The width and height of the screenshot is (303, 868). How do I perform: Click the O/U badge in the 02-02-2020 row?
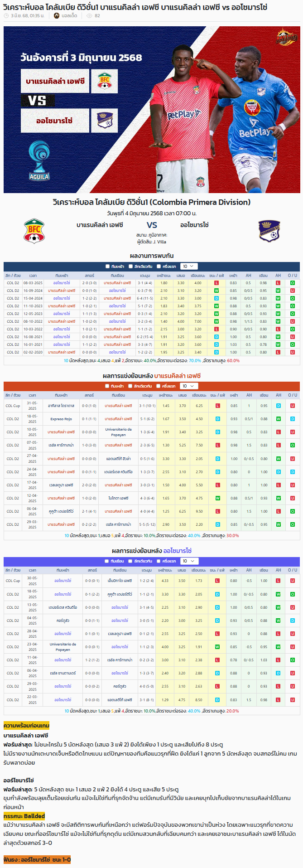point(293,352)
